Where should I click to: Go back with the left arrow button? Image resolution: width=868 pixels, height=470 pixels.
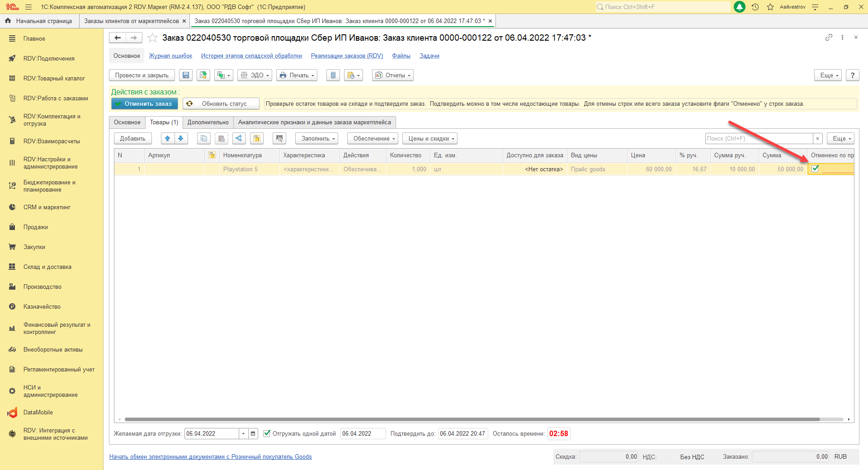tap(118, 38)
